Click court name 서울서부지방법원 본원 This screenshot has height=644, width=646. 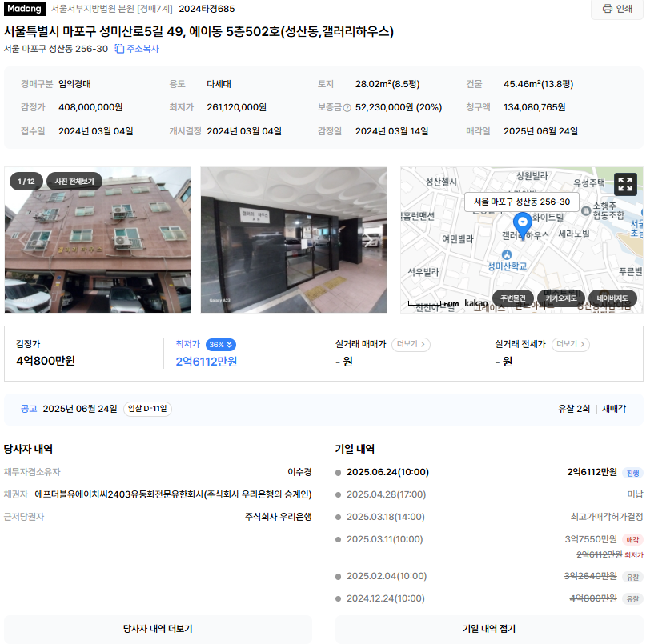click(x=93, y=9)
